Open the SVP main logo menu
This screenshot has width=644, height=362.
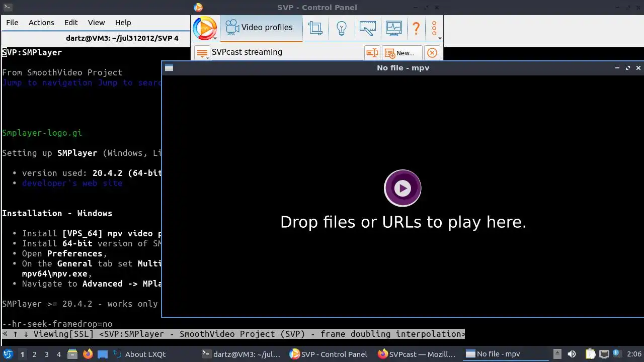[x=205, y=28]
